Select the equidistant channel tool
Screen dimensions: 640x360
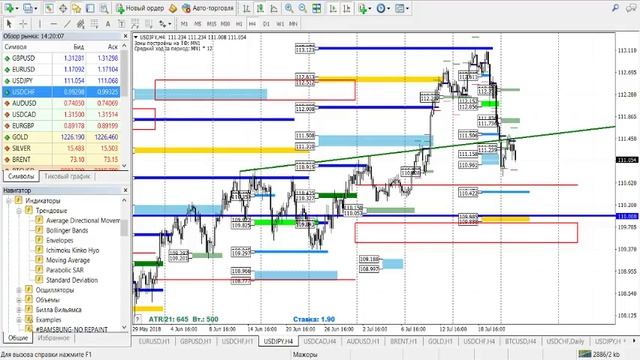[x=81, y=24]
